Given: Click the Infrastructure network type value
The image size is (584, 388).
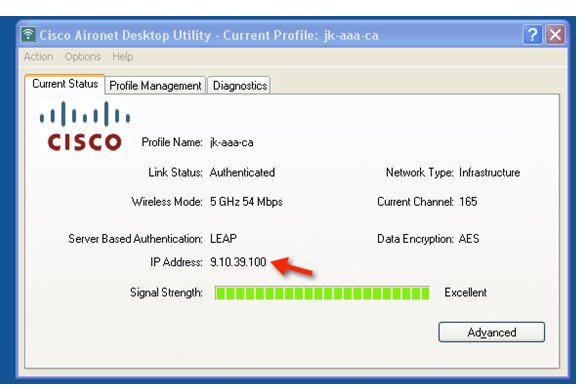Looking at the screenshot, I should click(489, 172).
